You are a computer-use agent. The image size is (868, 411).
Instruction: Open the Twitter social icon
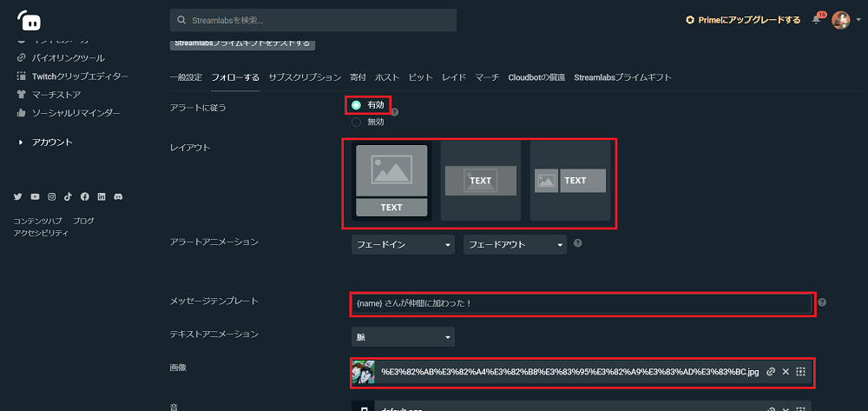[x=17, y=196]
